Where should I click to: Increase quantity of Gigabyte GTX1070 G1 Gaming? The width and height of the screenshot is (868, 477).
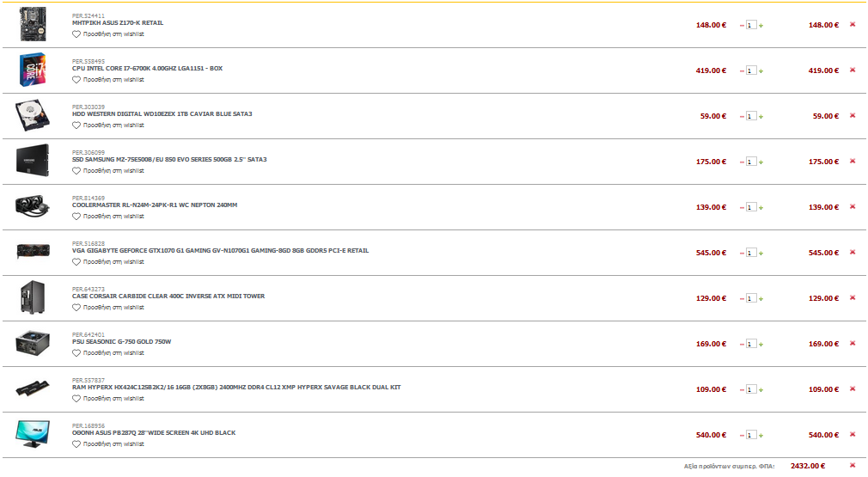click(x=761, y=253)
